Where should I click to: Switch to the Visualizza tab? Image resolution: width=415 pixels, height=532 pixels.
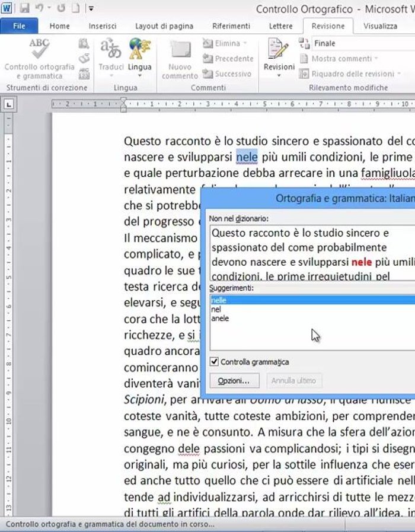[x=380, y=26]
